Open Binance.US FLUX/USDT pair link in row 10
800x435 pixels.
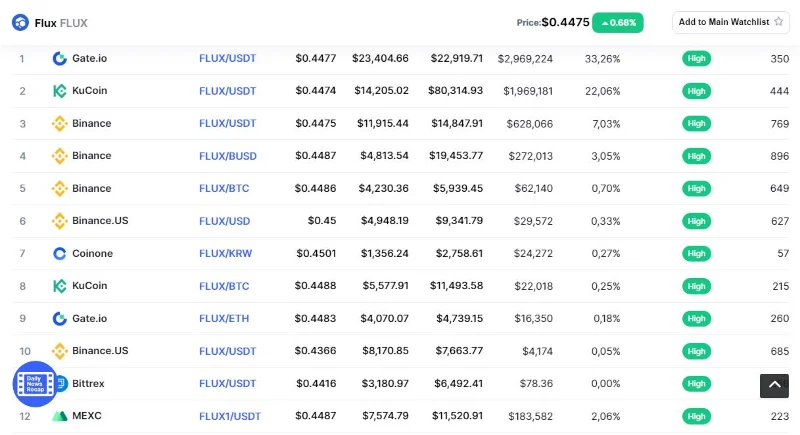pos(228,351)
